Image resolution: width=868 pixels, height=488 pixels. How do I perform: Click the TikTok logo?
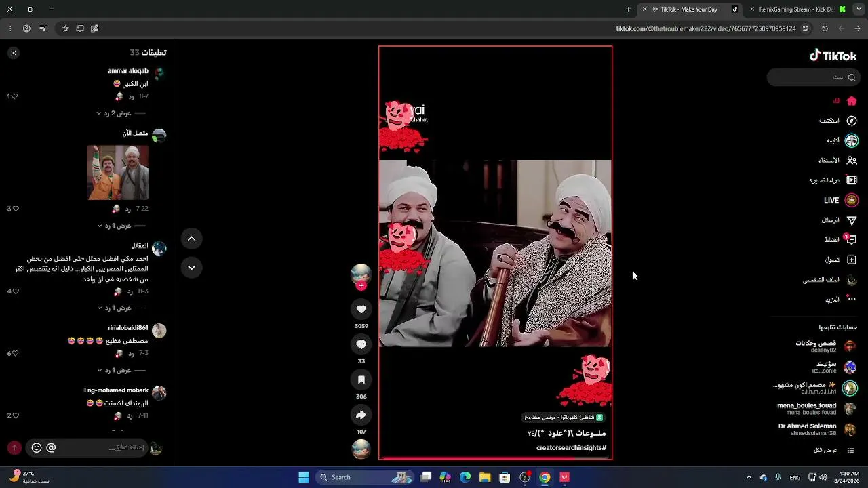tap(833, 56)
